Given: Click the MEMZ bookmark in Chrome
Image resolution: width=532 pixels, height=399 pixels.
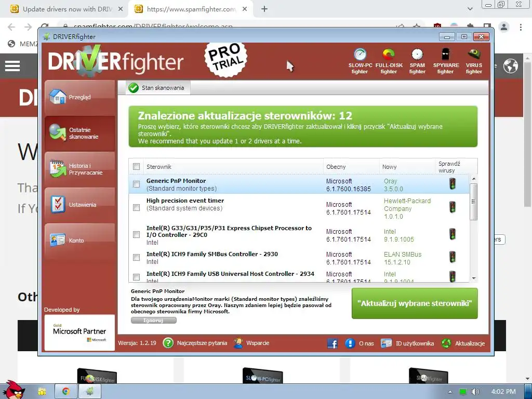Looking at the screenshot, I should [x=23, y=44].
